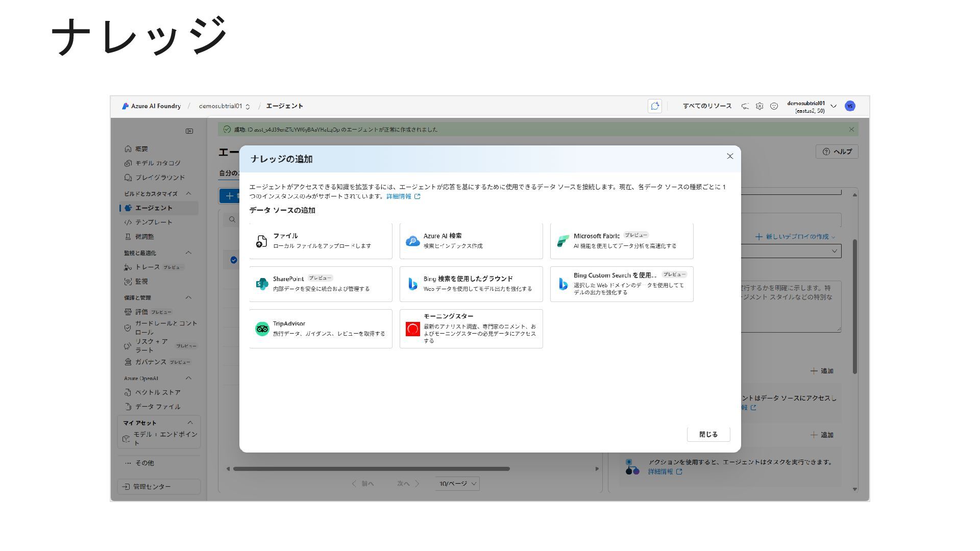Viewport: 980px width, 551px height.
Task: Click the アクション 追加 button in the Setup panel
Action: 822,435
